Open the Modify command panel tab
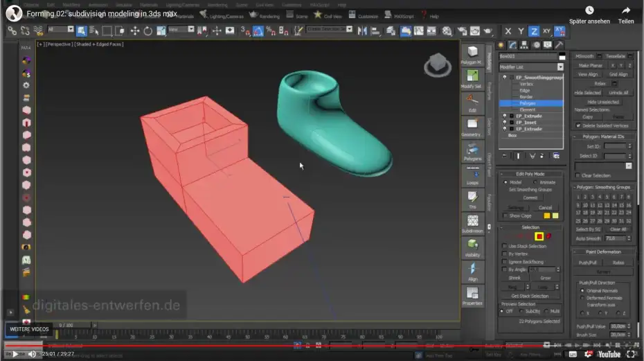The image size is (644, 361). (512, 45)
